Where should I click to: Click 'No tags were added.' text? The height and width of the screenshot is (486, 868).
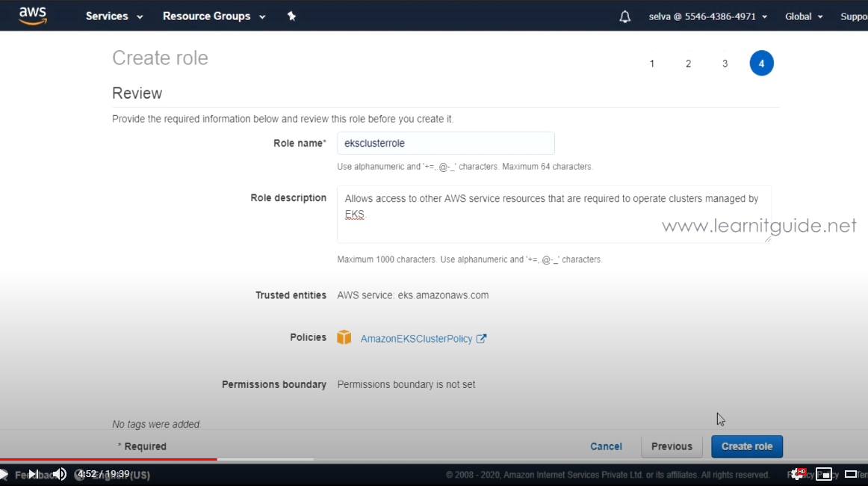tap(157, 425)
